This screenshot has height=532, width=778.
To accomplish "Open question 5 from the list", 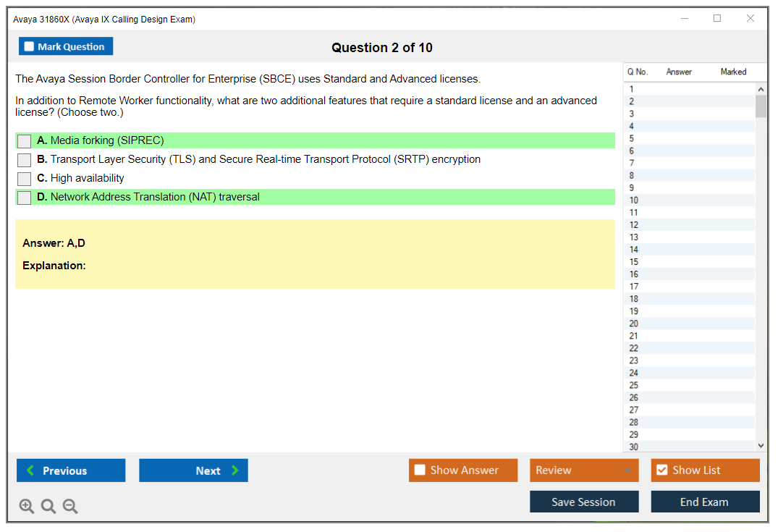I will 632,138.
